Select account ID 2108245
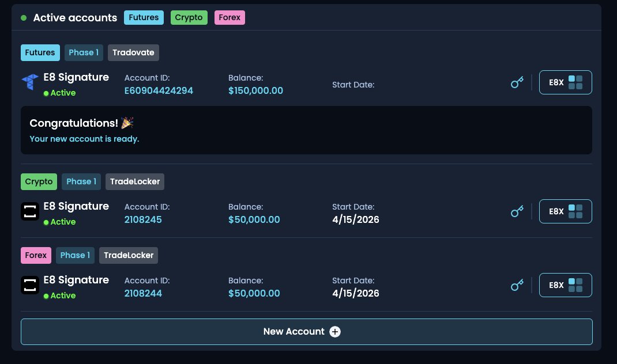This screenshot has width=617, height=364. click(143, 220)
